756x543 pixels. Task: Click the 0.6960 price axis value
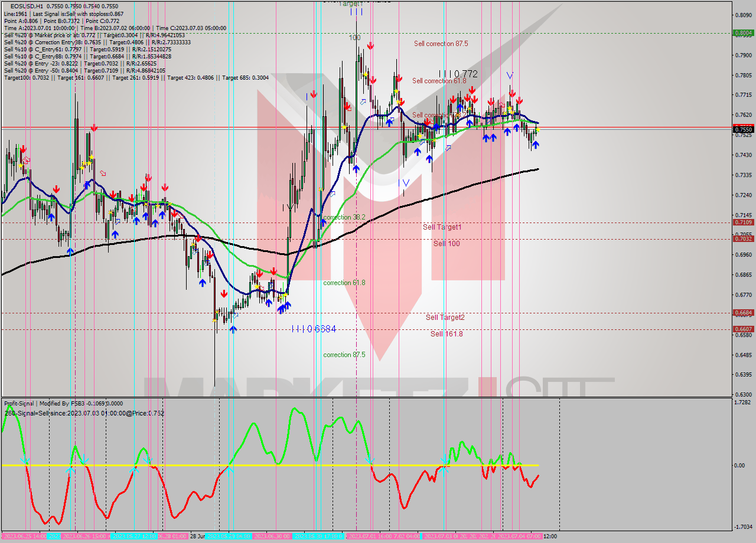pyautogui.click(x=743, y=255)
